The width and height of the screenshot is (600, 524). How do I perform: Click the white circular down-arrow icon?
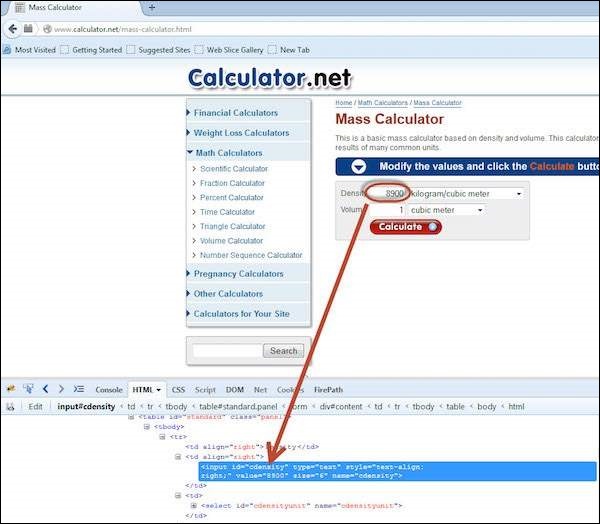pyautogui.click(x=359, y=167)
